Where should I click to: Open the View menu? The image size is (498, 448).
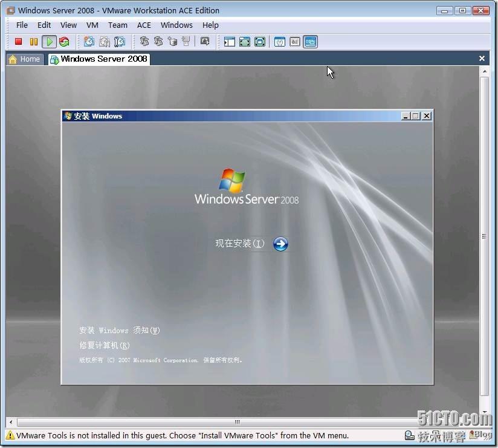coord(69,25)
